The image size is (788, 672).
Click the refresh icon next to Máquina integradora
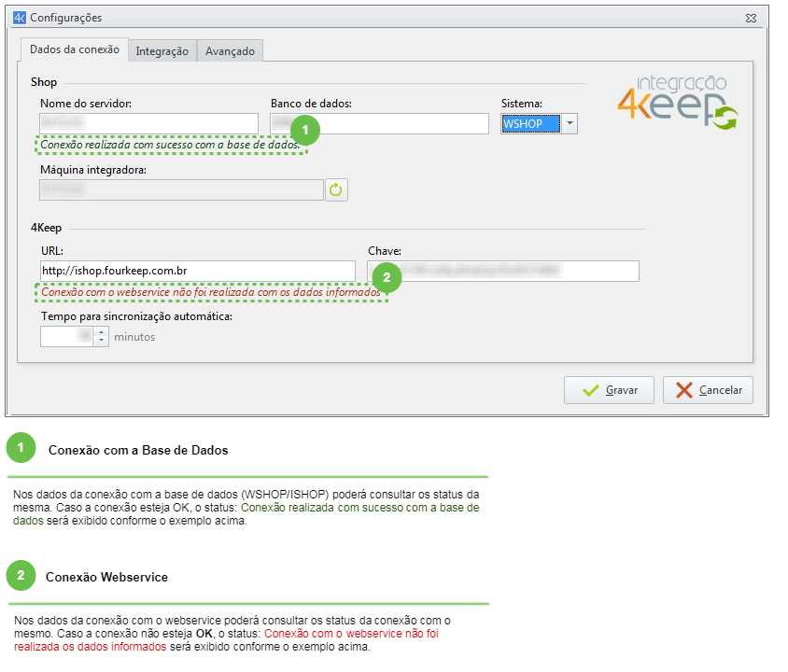click(x=338, y=189)
